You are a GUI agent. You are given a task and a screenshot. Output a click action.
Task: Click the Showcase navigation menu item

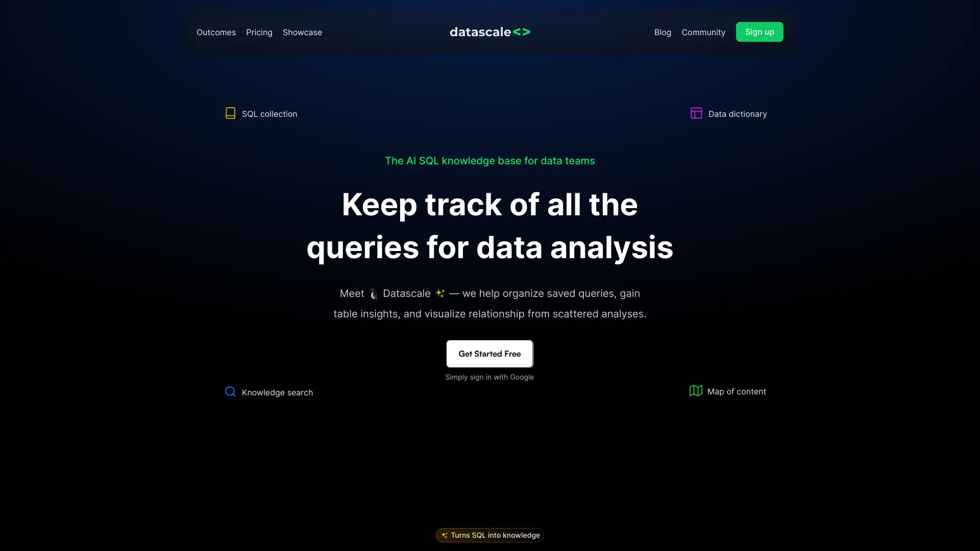point(302,32)
